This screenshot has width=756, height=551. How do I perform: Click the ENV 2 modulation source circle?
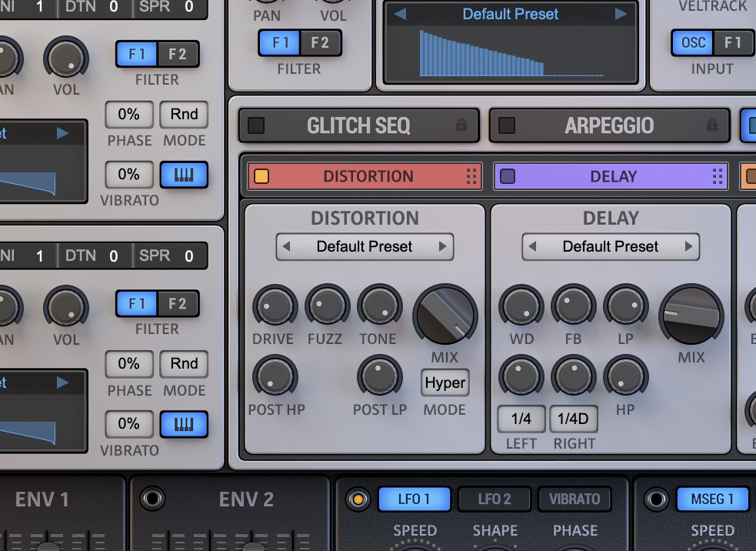pyautogui.click(x=152, y=499)
